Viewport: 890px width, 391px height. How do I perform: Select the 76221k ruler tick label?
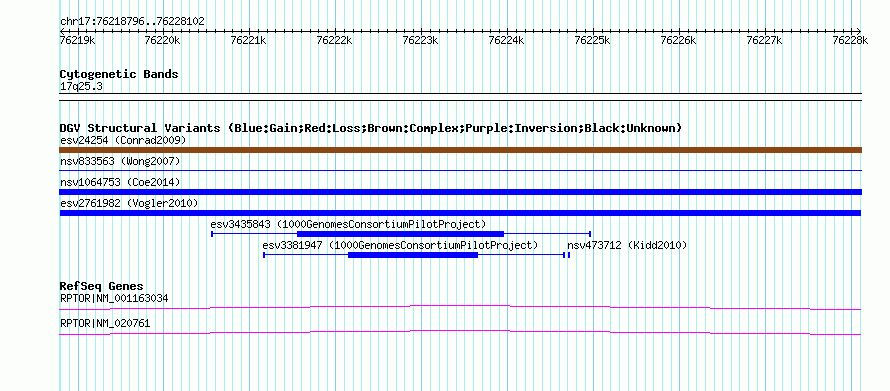tap(249, 40)
